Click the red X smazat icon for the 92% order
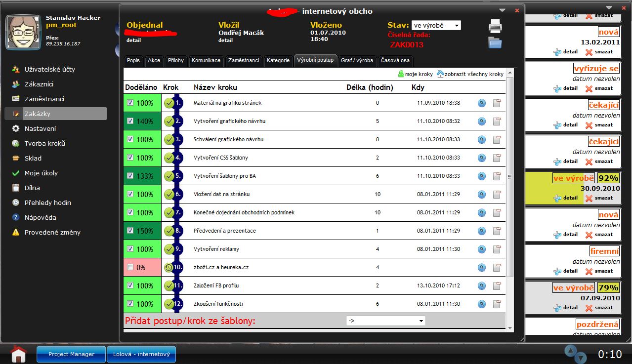632x364 pixels. coord(589,198)
